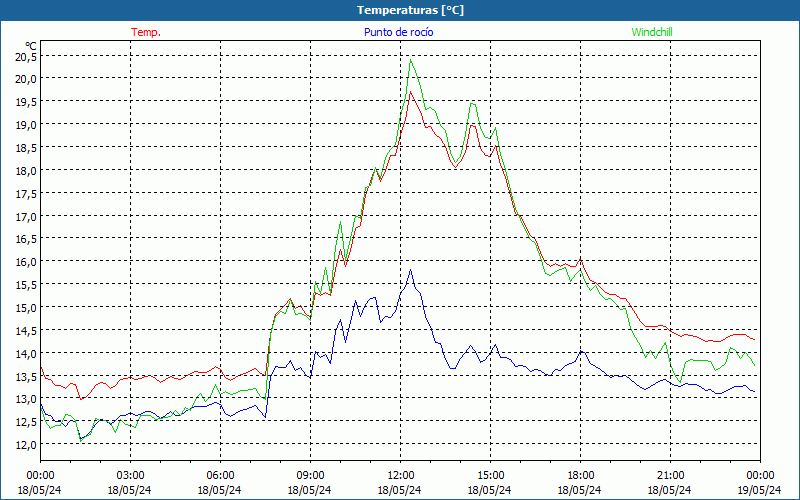The width and height of the screenshot is (800, 500).
Task: Click the "12,5" y-axis value
Action: [x=26, y=422]
